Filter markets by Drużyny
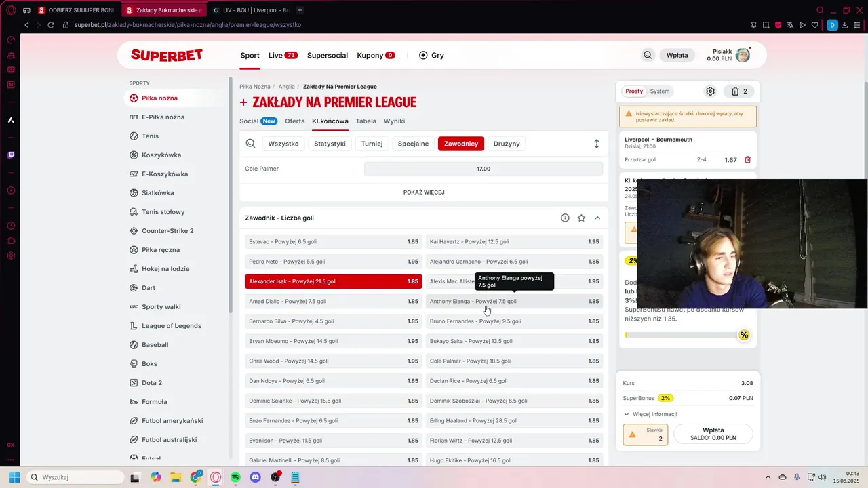 [507, 144]
